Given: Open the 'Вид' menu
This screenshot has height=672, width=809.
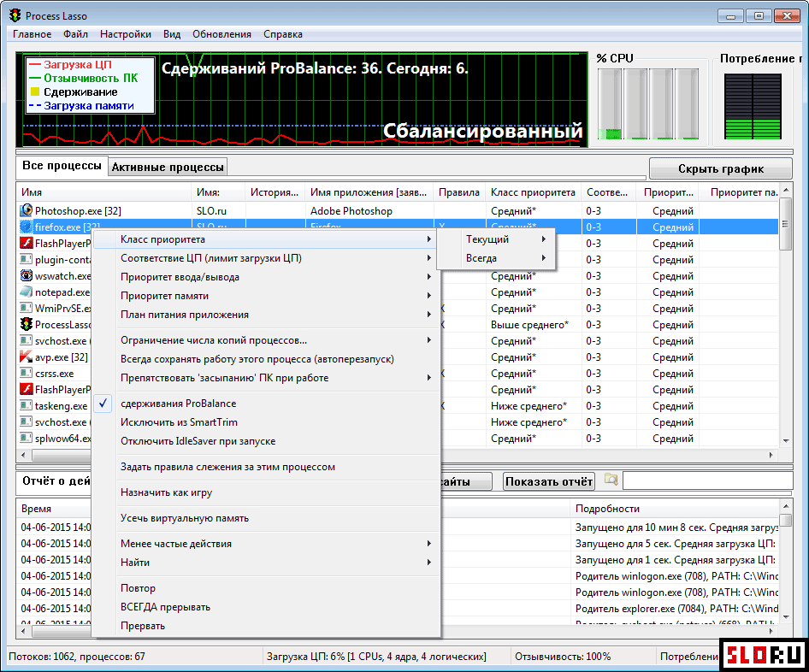Looking at the screenshot, I should [172, 34].
